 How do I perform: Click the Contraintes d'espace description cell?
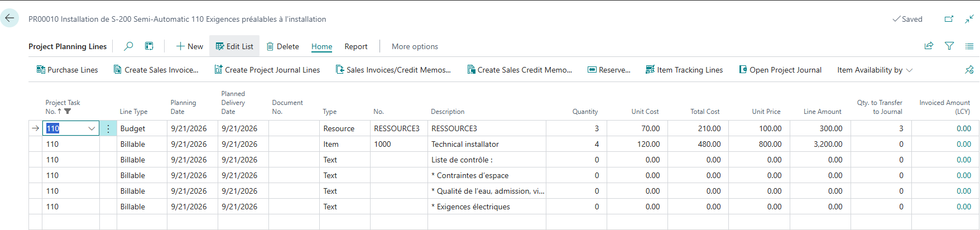487,175
